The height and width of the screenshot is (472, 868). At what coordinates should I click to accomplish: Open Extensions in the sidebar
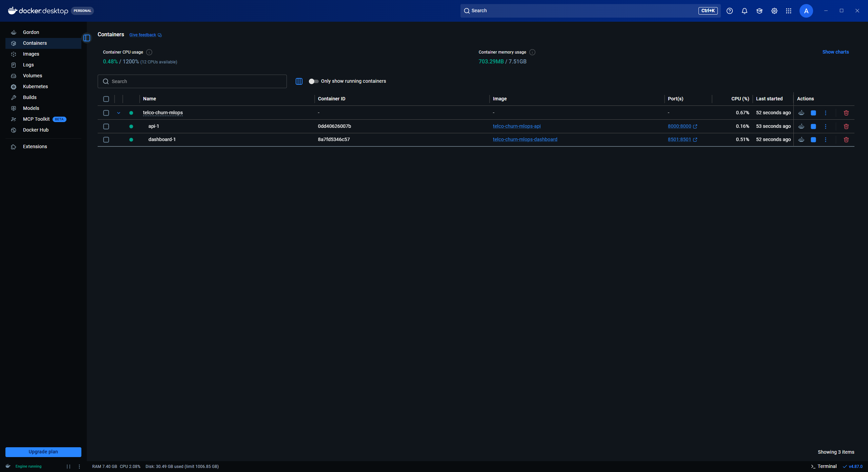click(x=43, y=146)
